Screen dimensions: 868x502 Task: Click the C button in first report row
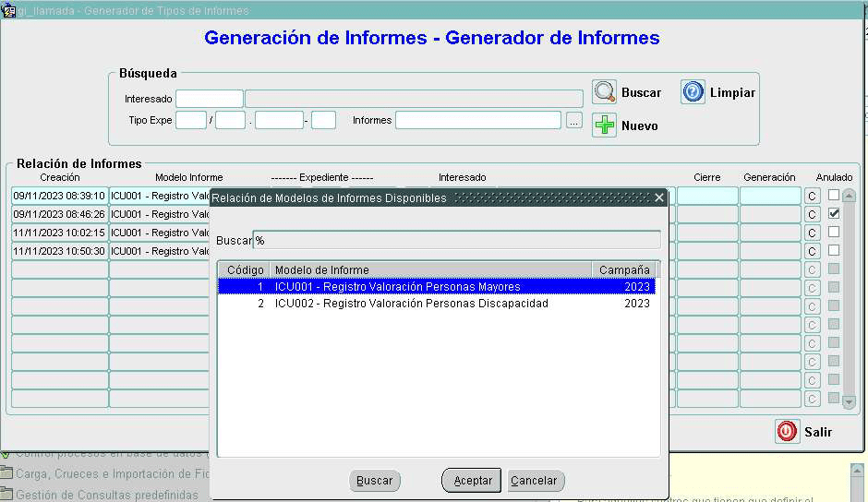[x=813, y=196]
